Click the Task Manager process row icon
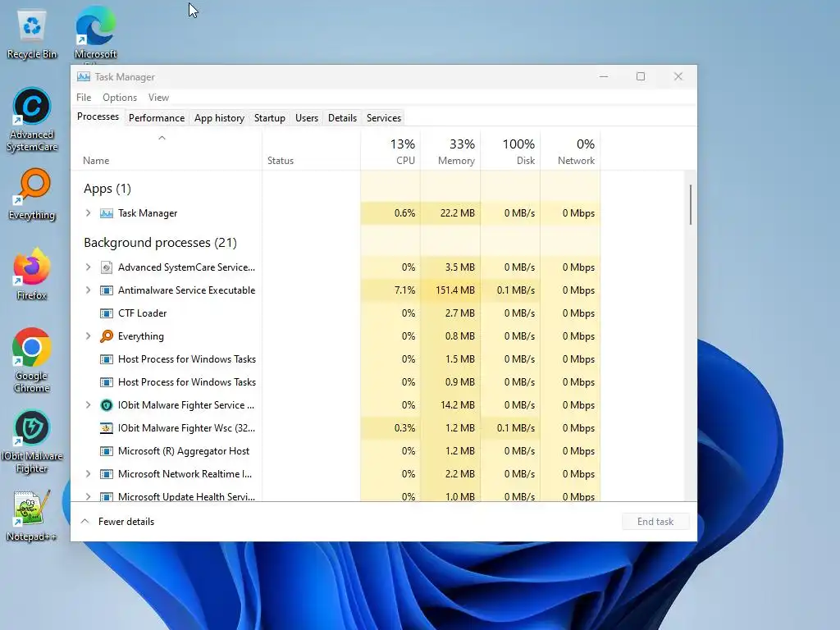 [x=107, y=213]
